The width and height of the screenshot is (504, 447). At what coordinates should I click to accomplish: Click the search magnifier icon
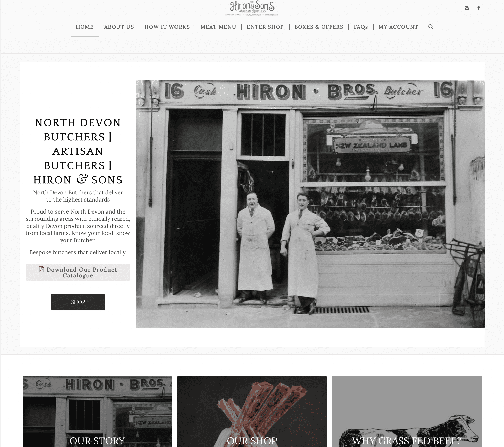click(431, 27)
